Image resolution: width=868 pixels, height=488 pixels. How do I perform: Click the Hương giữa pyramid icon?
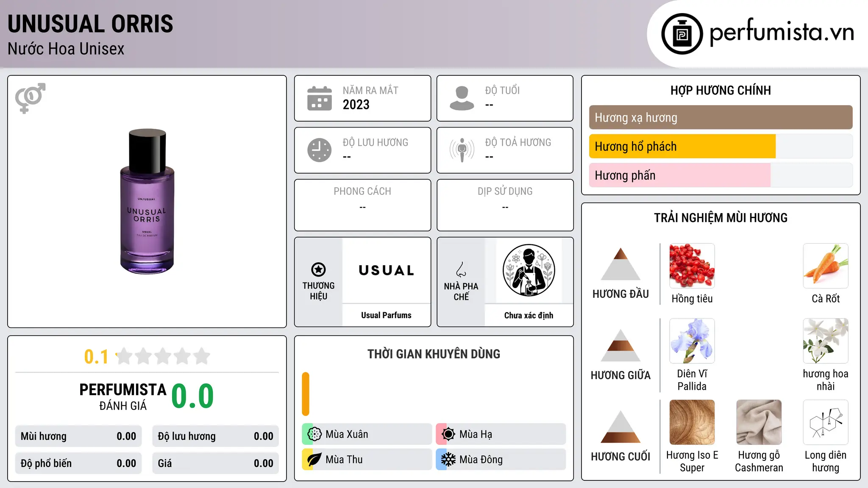pyautogui.click(x=620, y=345)
